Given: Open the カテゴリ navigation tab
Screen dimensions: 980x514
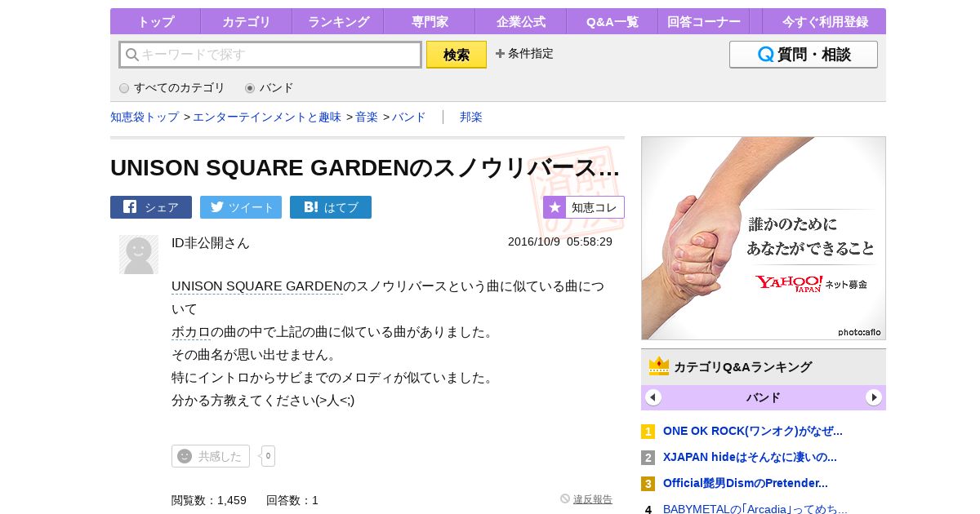Looking at the screenshot, I should tap(246, 22).
